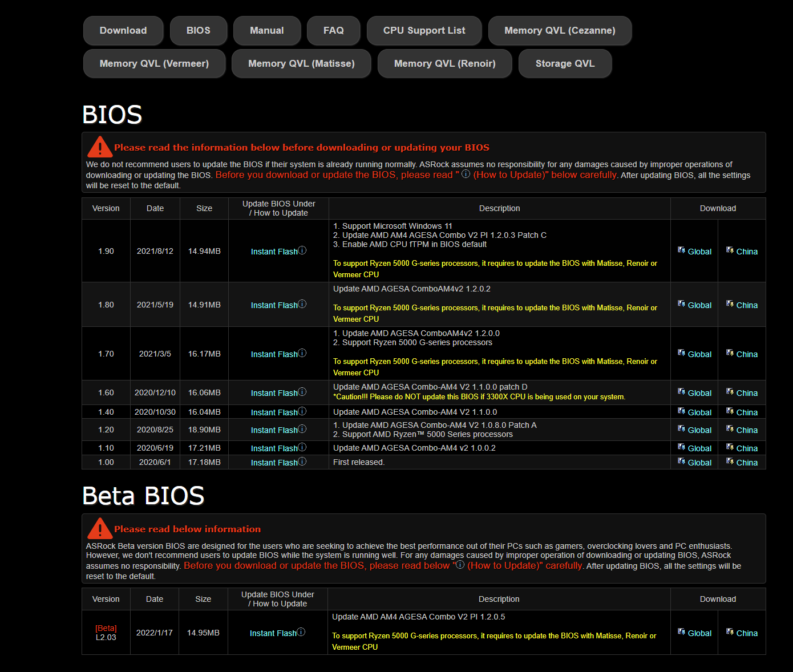This screenshot has height=672, width=793.
Task: Click the info icon in the BIOS warning text
Action: pyautogui.click(x=466, y=174)
